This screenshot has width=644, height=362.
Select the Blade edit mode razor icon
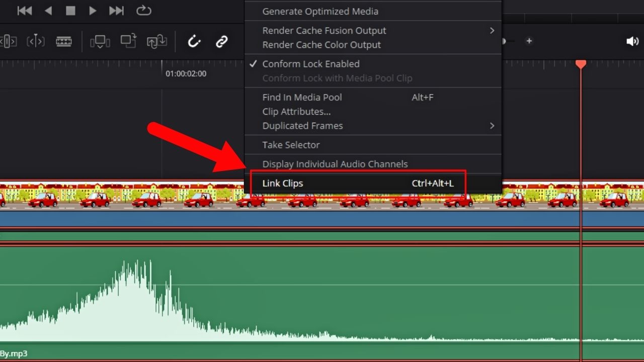click(63, 41)
